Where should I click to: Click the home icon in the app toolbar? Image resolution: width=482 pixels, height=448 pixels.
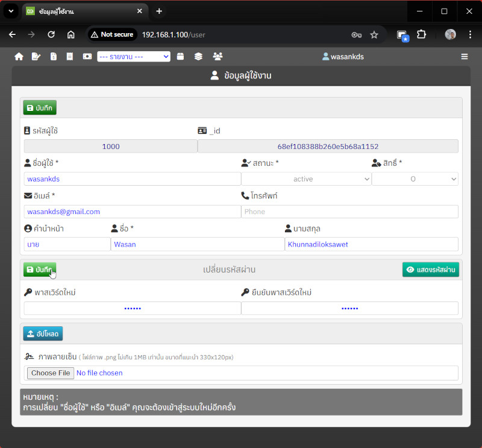click(x=19, y=57)
